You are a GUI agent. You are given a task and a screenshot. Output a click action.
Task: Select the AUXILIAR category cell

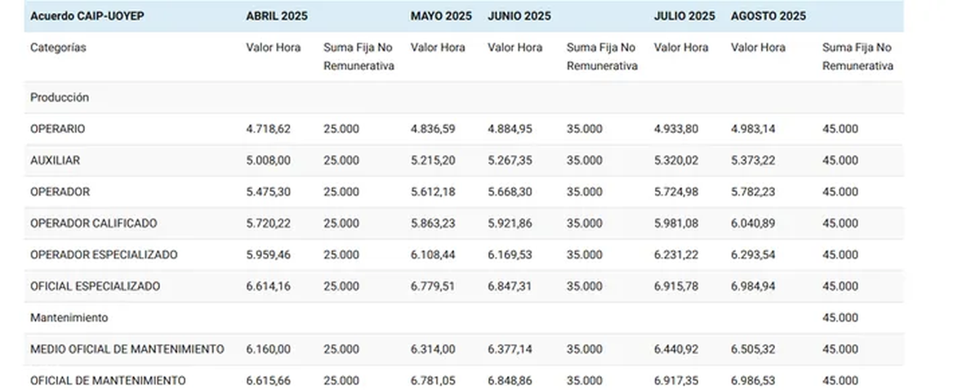coord(55,161)
